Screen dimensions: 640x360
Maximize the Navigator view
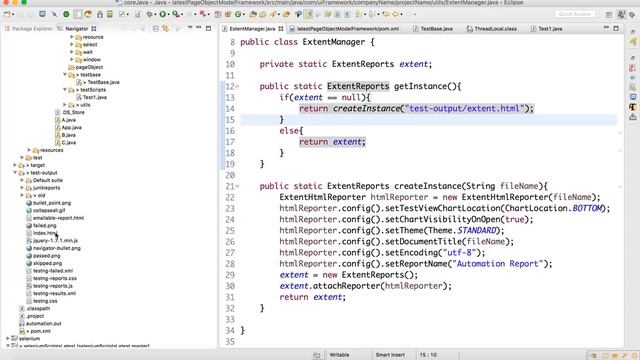click(209, 29)
